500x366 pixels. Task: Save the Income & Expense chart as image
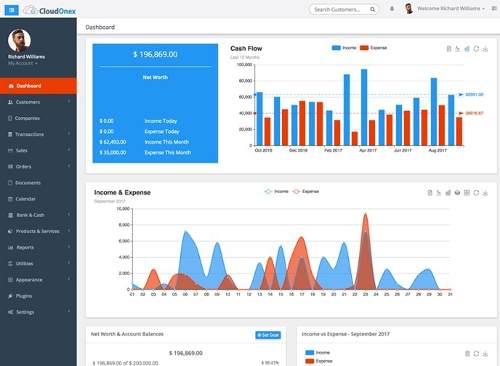click(x=485, y=193)
